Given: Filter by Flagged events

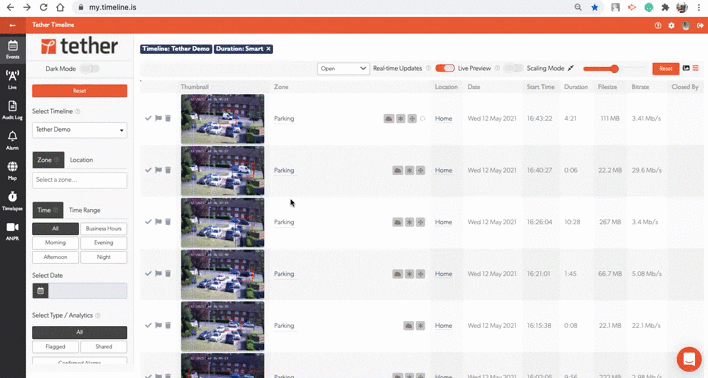Looking at the screenshot, I should click(55, 347).
